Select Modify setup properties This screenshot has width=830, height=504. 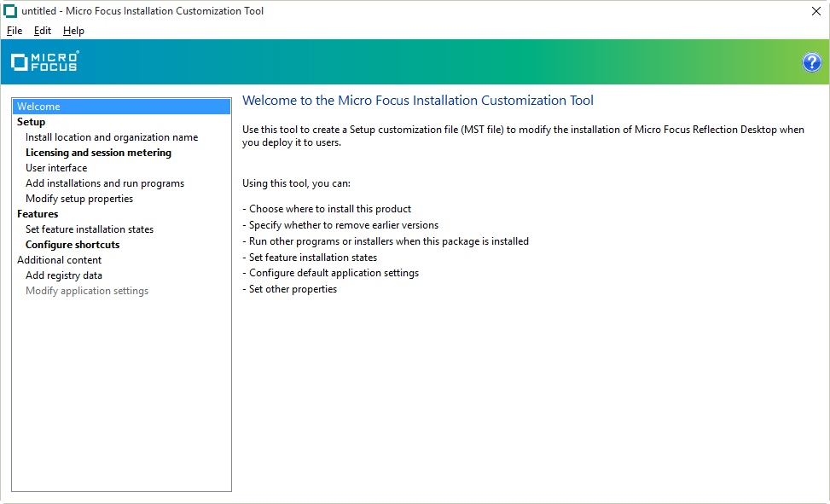coord(79,199)
